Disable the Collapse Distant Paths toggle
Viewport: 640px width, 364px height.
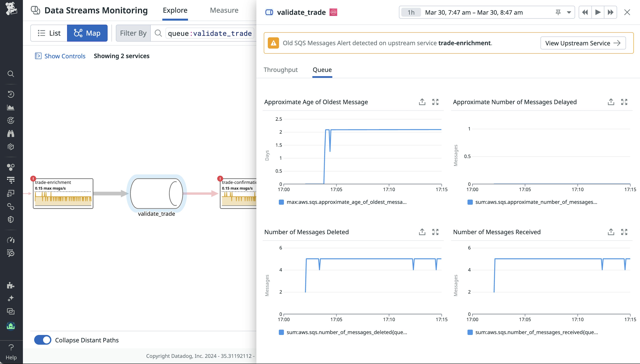43,340
